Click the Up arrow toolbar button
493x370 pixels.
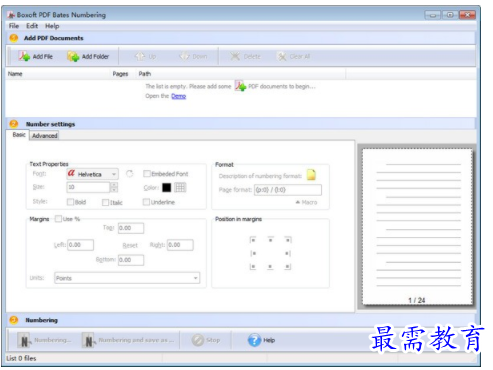tap(145, 56)
